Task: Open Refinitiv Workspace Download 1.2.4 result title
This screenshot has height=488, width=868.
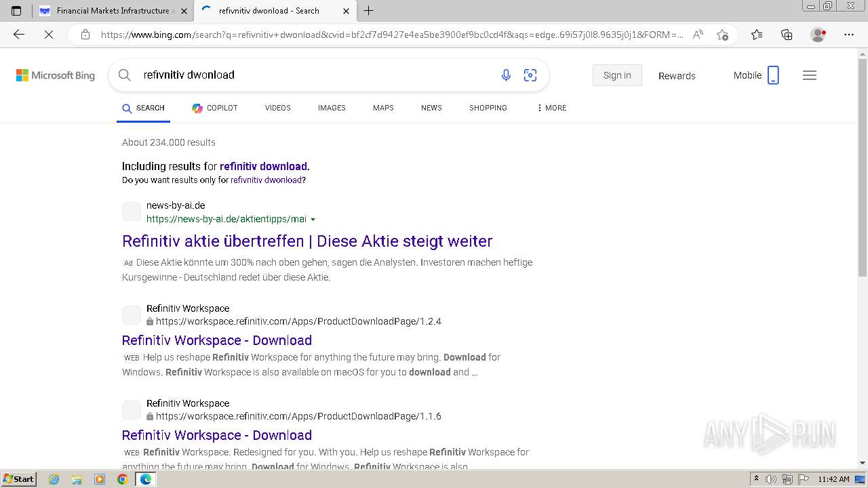Action: (x=217, y=340)
